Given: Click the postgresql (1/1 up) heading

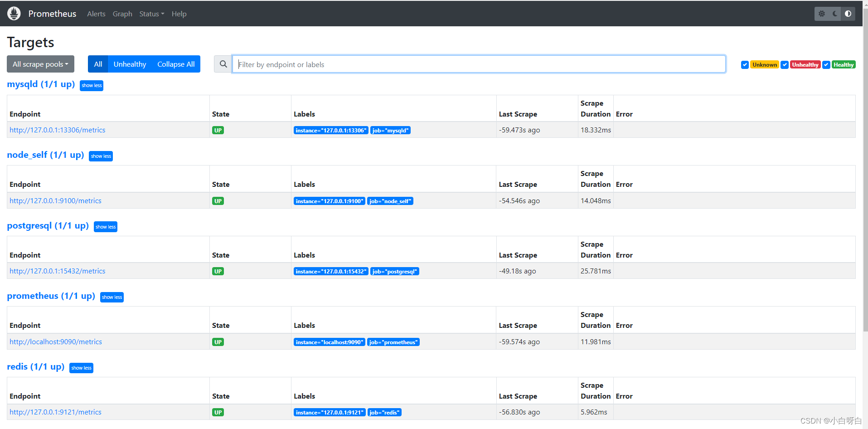Looking at the screenshot, I should [x=48, y=226].
